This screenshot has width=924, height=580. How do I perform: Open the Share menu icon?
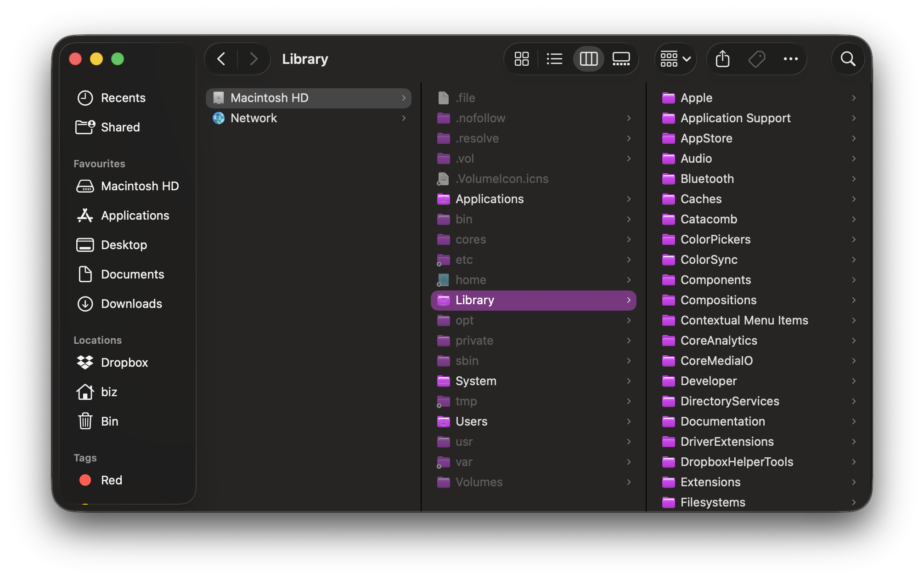click(x=722, y=59)
